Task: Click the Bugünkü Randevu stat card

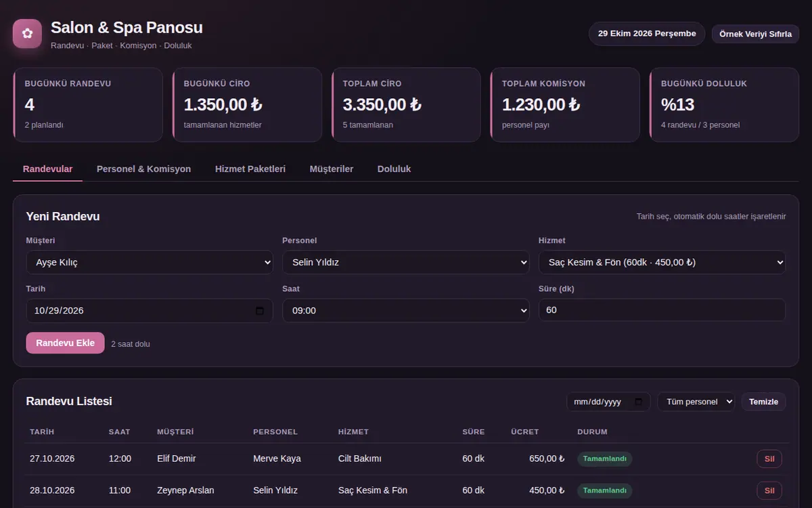Action: coord(88,104)
